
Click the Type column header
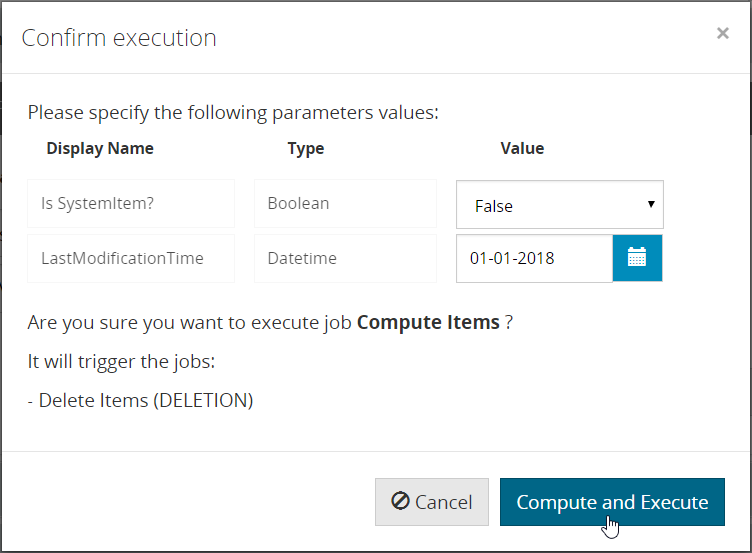pyautogui.click(x=306, y=149)
